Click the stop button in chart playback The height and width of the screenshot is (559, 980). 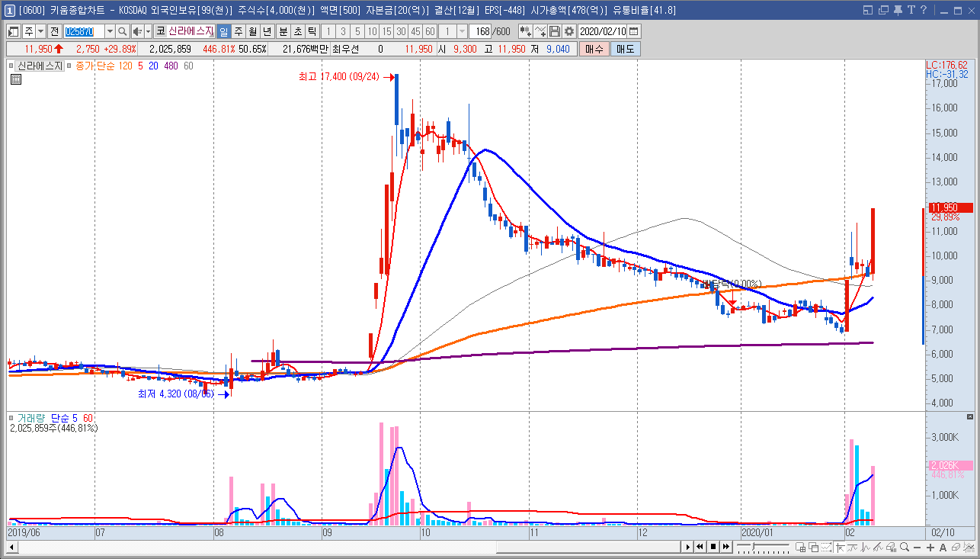coord(712,547)
